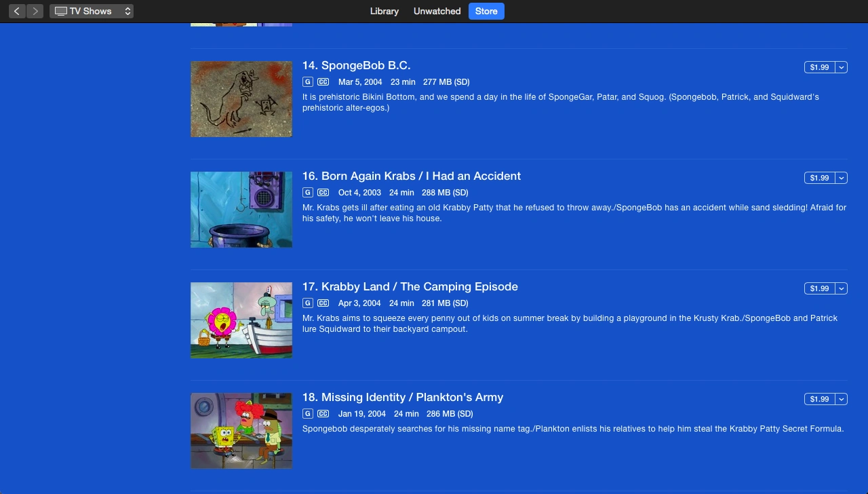The image size is (868, 494).
Task: Buy Missing Identity episode for $1.99
Action: [819, 399]
